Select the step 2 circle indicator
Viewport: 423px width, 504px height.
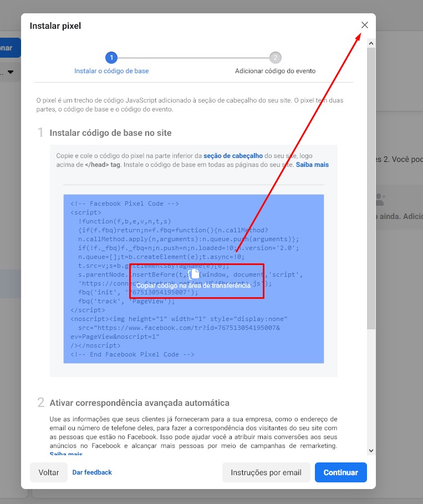[x=275, y=58]
